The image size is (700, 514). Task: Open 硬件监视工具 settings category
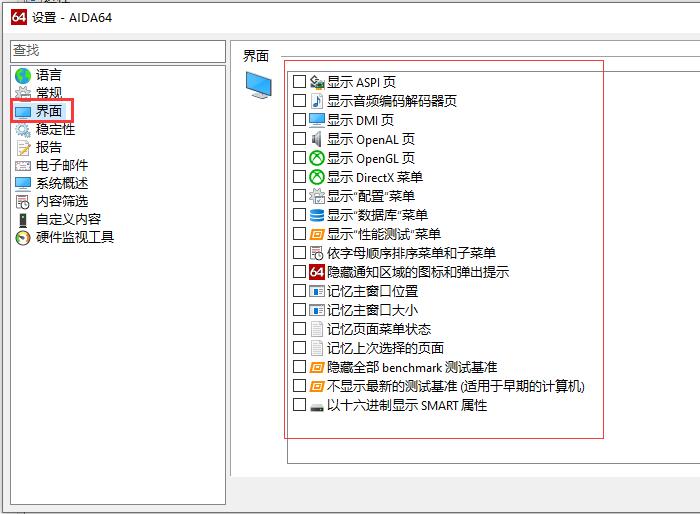click(75, 238)
